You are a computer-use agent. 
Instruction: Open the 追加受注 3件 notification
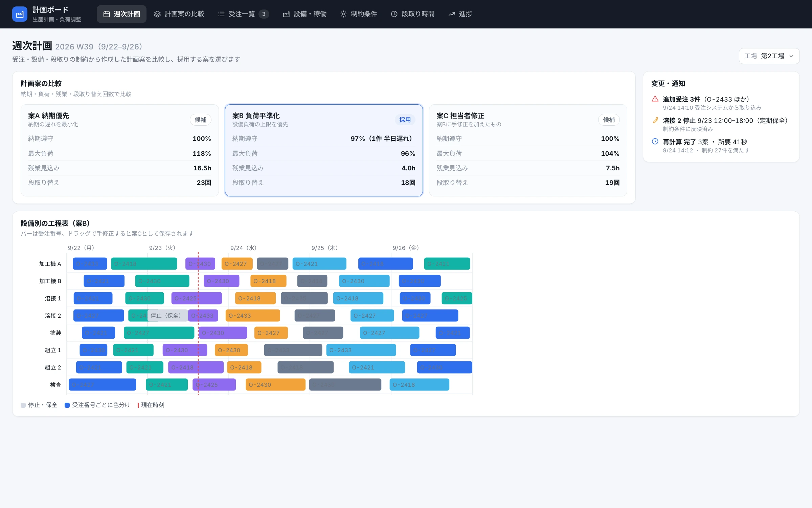721,103
